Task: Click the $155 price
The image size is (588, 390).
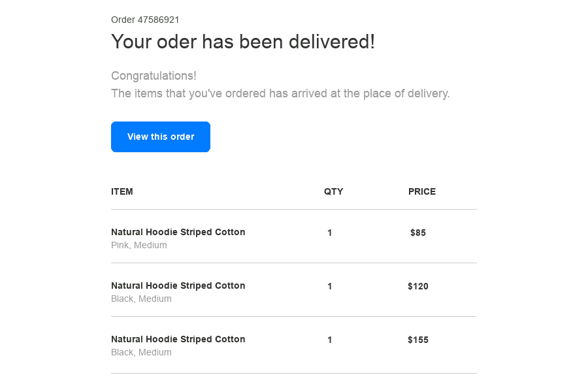Action: tap(418, 340)
